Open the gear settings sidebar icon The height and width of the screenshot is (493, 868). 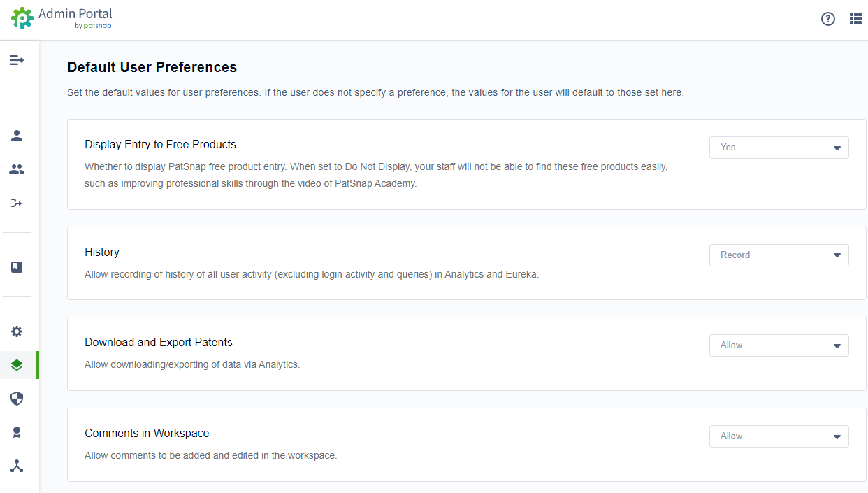pyautogui.click(x=17, y=331)
